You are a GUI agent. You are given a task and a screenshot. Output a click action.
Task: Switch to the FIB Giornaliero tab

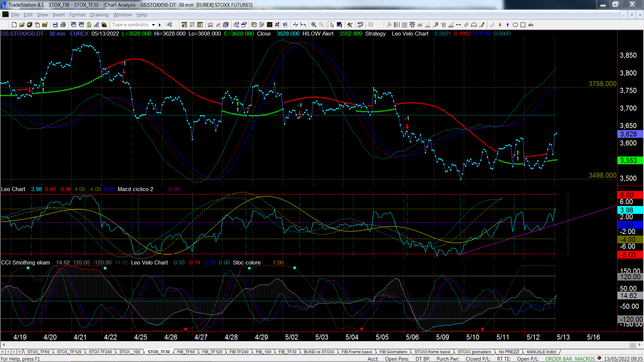[393, 352]
